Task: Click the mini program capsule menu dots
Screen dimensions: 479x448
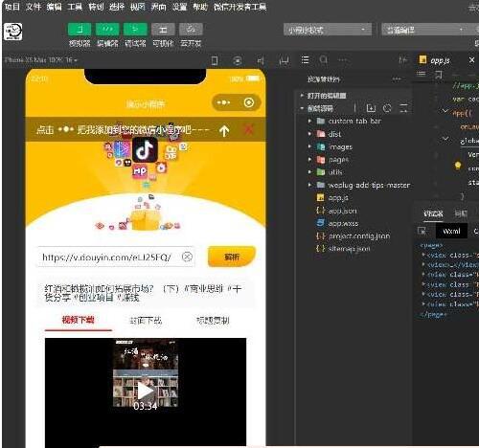Action: [x=223, y=102]
